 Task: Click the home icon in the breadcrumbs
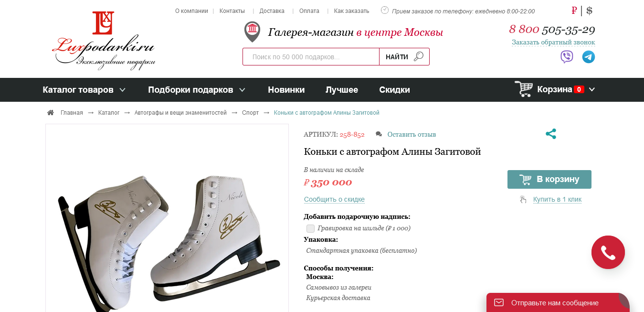[x=51, y=113]
